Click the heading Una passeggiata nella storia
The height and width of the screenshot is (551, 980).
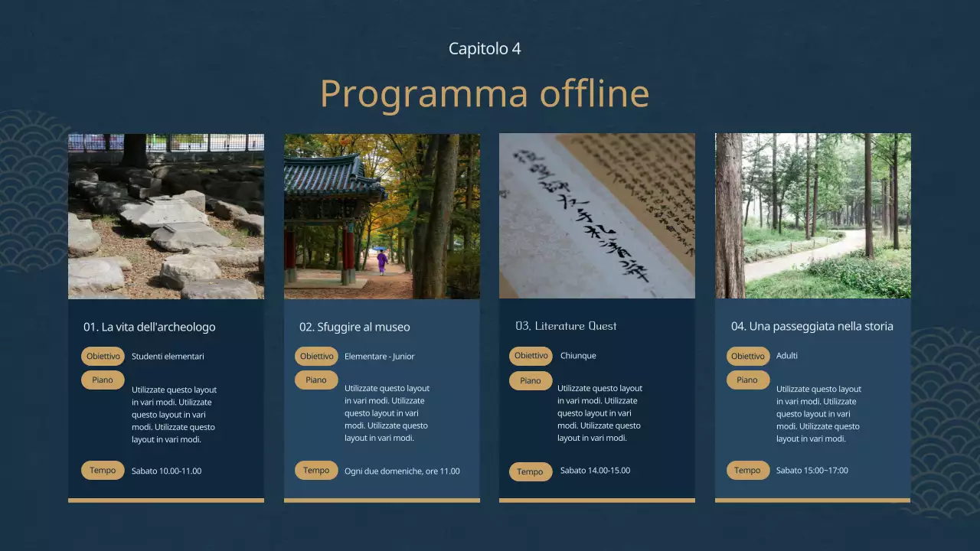[812, 326]
